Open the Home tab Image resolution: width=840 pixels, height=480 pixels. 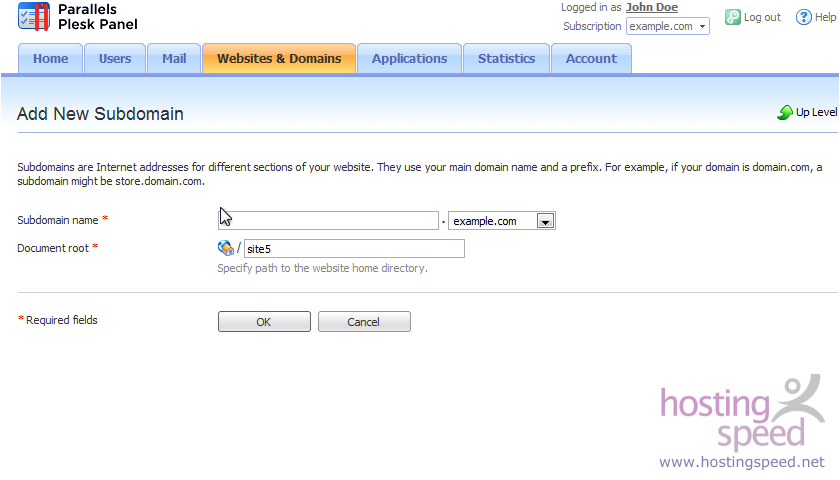tap(50, 58)
